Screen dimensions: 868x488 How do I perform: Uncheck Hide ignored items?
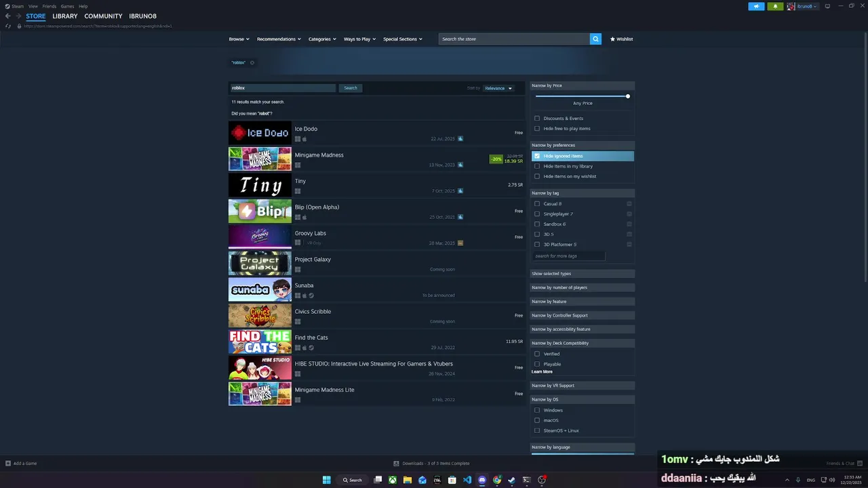pyautogui.click(x=537, y=156)
